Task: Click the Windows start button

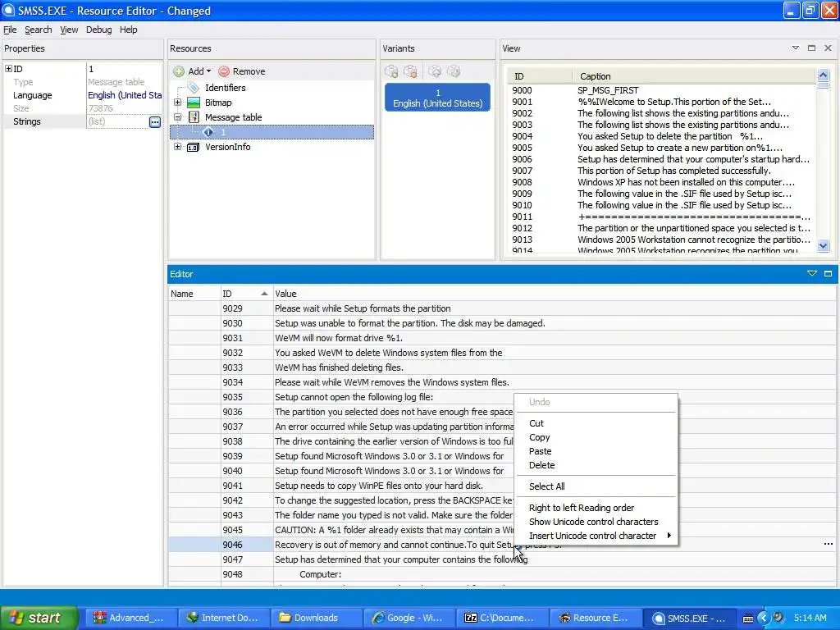Action: click(38, 618)
